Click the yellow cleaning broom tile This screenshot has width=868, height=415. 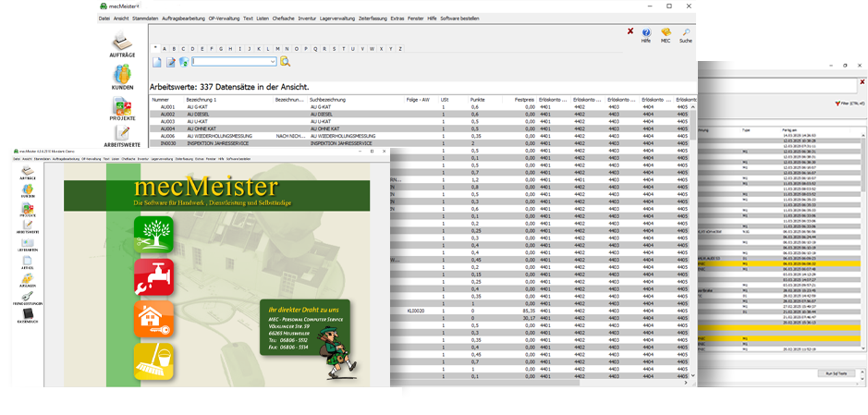pos(153,361)
